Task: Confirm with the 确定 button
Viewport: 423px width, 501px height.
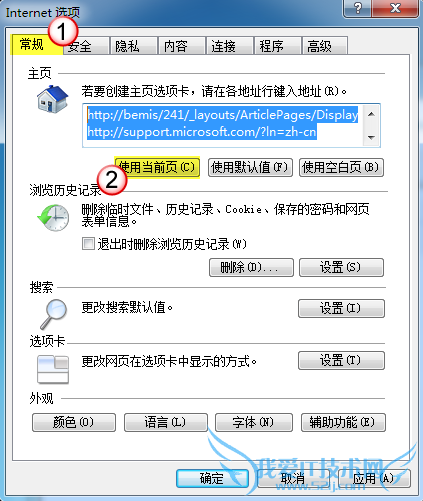Action: pyautogui.click(x=212, y=479)
